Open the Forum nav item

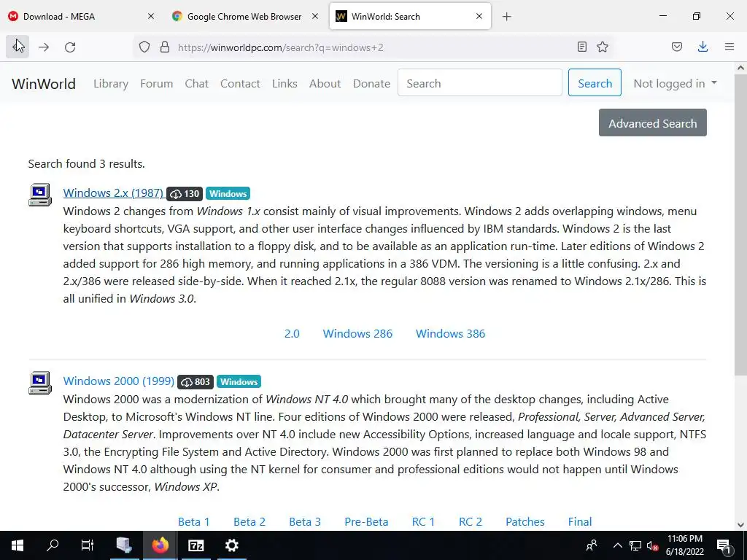click(156, 84)
